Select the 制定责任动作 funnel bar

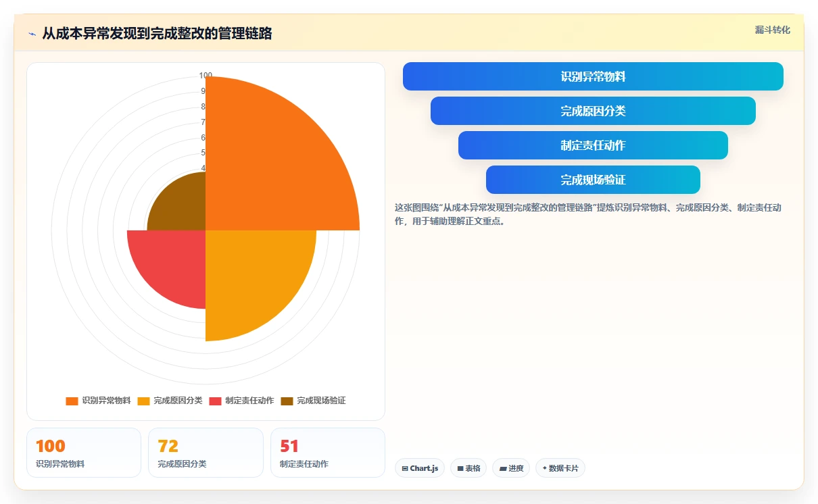[593, 145]
